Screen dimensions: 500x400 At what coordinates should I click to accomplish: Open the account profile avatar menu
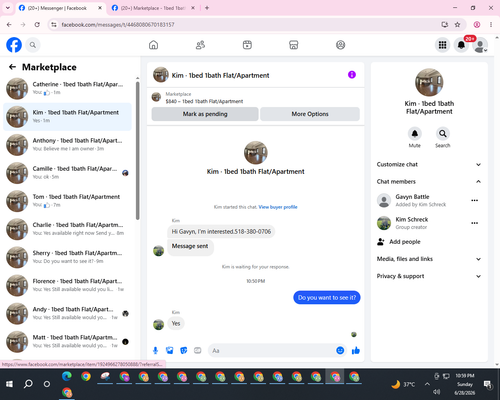480,45
